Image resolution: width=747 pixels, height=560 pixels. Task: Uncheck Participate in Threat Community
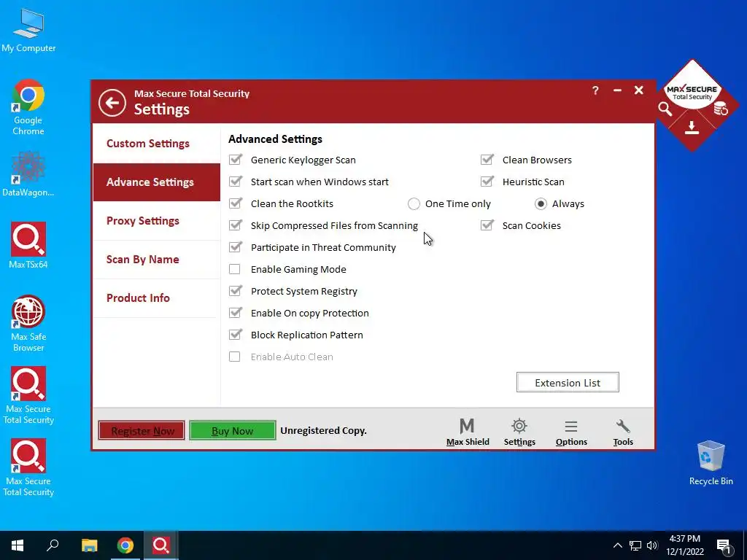(x=235, y=247)
